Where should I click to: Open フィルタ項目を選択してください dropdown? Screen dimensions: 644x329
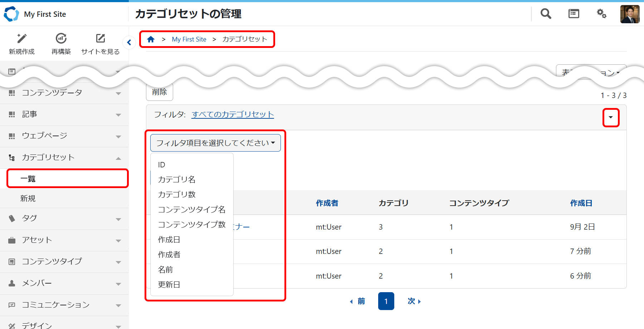click(x=215, y=143)
